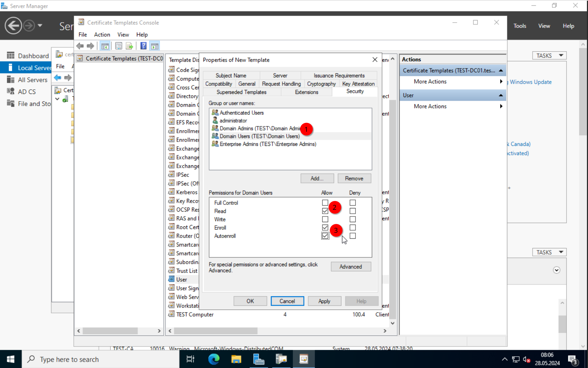Select the Authenticated Users group entry
The width and height of the screenshot is (588, 368).
[x=242, y=113]
